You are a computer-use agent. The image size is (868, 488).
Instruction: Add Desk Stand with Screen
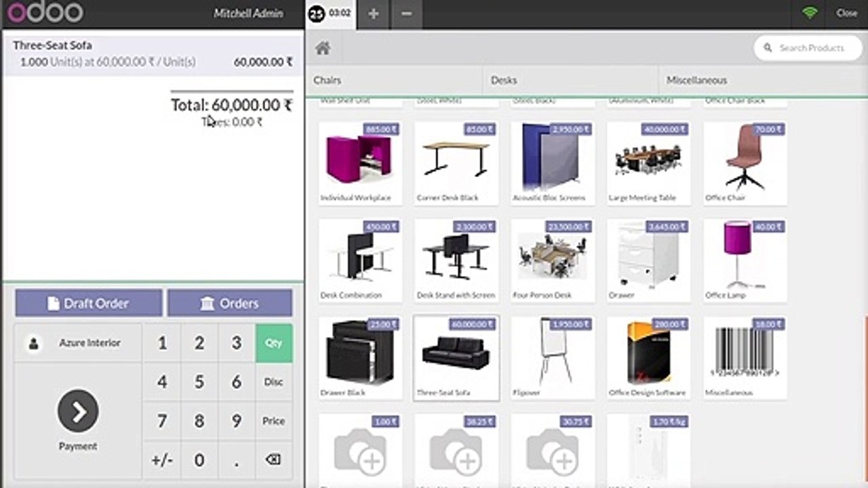pyautogui.click(x=456, y=261)
